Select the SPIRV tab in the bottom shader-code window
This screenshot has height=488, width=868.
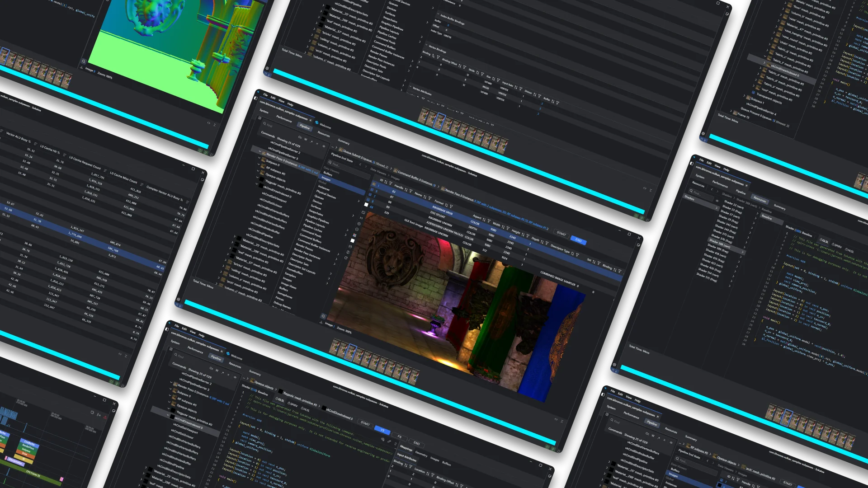point(292,404)
